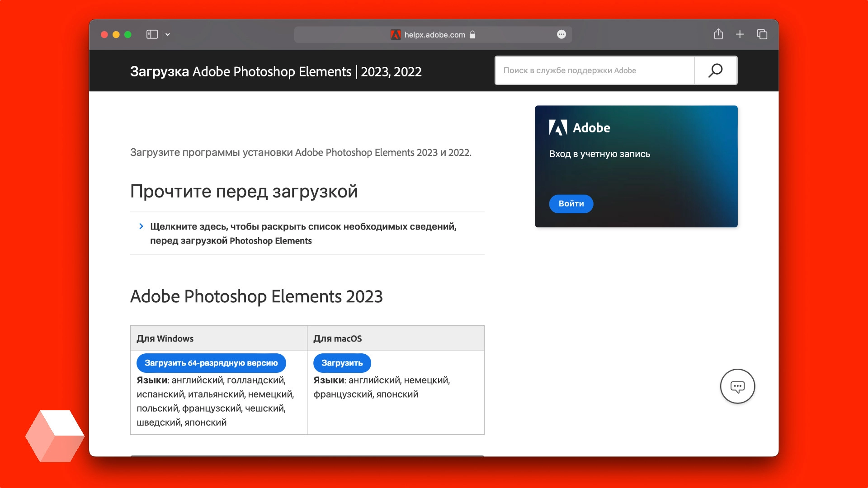The width and height of the screenshot is (868, 488).
Task: Click the yellow minimize traffic light
Action: tap(117, 34)
